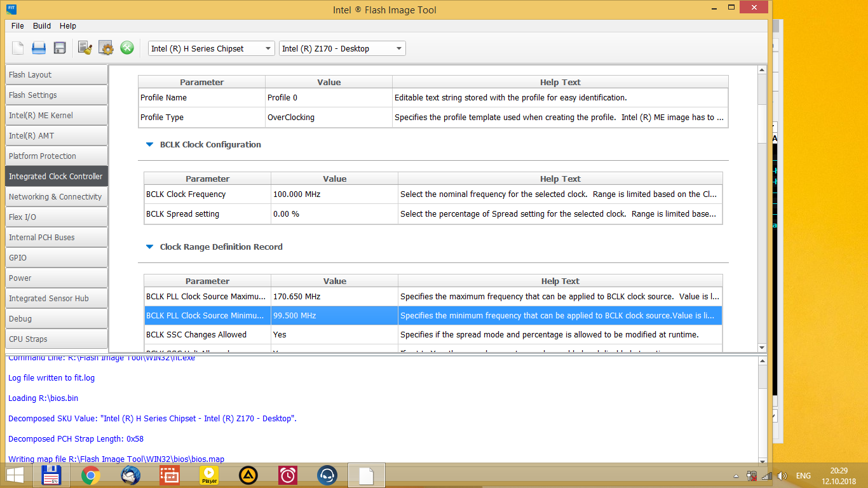The image size is (868, 488).
Task: Click the settings panel vertical scrollbar down arrow
Action: point(763,347)
